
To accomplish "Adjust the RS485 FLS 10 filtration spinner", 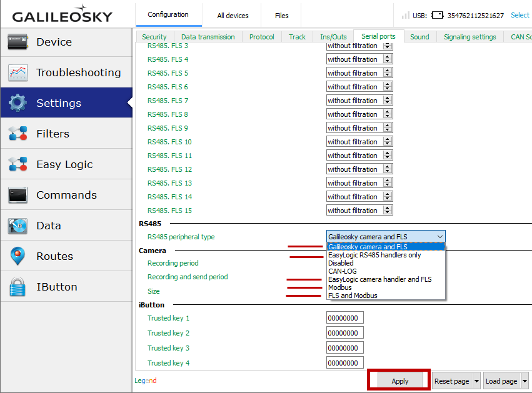I will [x=388, y=142].
